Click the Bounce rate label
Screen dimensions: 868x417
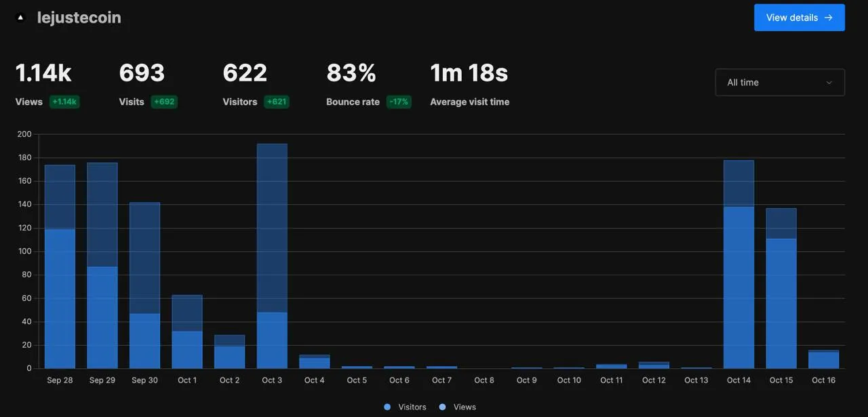click(353, 102)
